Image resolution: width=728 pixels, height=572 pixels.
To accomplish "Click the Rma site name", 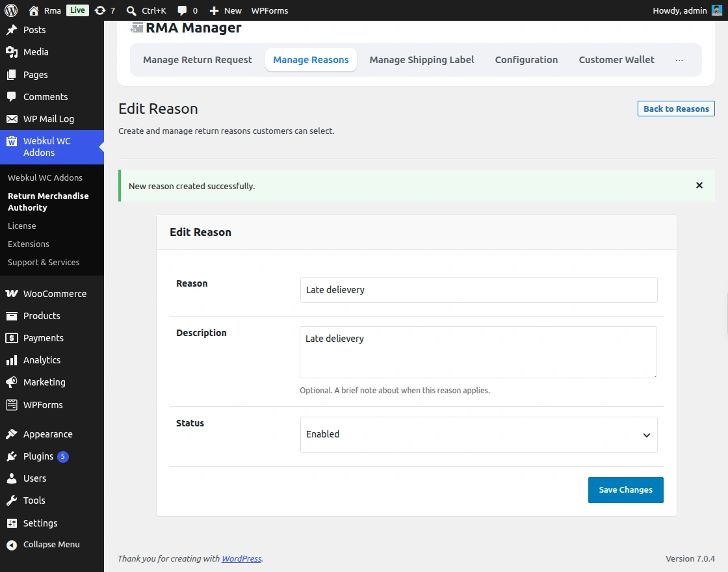I will pos(53,10).
